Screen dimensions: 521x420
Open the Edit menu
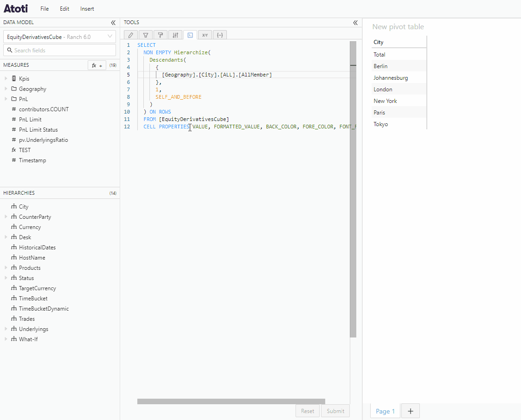pyautogui.click(x=64, y=9)
